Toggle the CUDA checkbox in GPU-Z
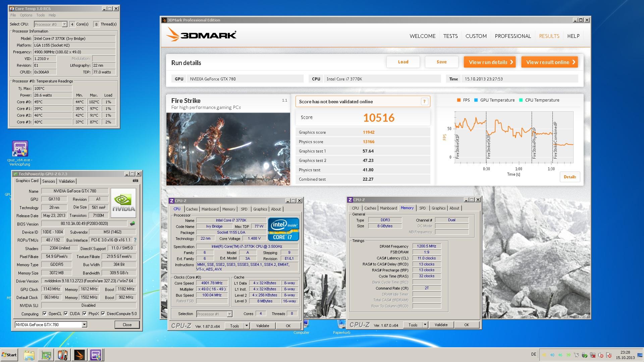The height and width of the screenshot is (362, 644). click(x=66, y=314)
